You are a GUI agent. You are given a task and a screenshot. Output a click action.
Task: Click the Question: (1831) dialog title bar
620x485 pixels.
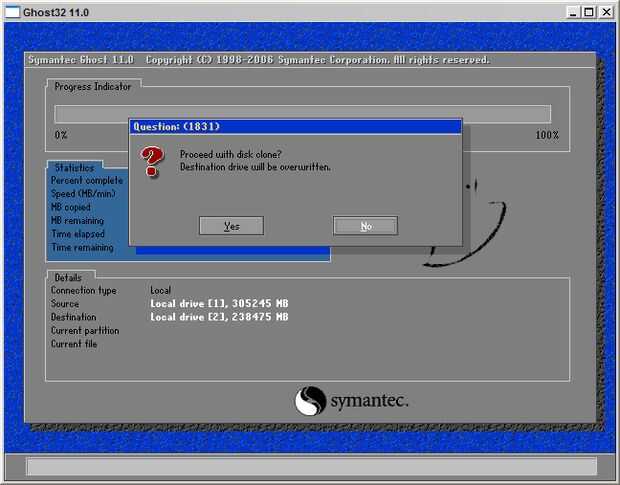click(295, 126)
